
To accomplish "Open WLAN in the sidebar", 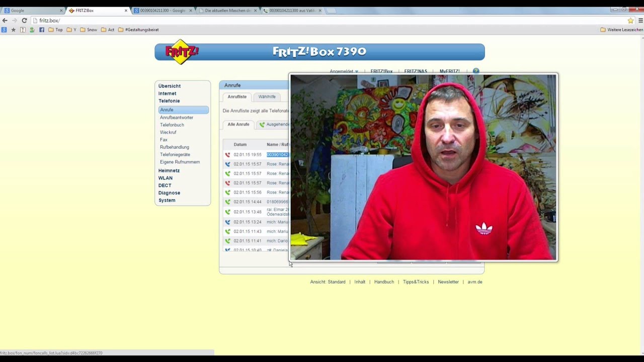I will (x=166, y=178).
